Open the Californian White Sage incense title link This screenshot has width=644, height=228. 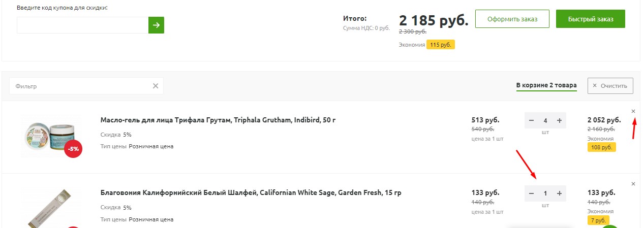click(251, 193)
